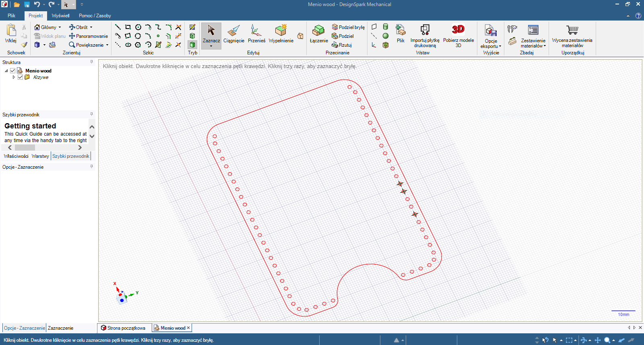Switch to Sketch mode in Tryb group

(x=192, y=27)
